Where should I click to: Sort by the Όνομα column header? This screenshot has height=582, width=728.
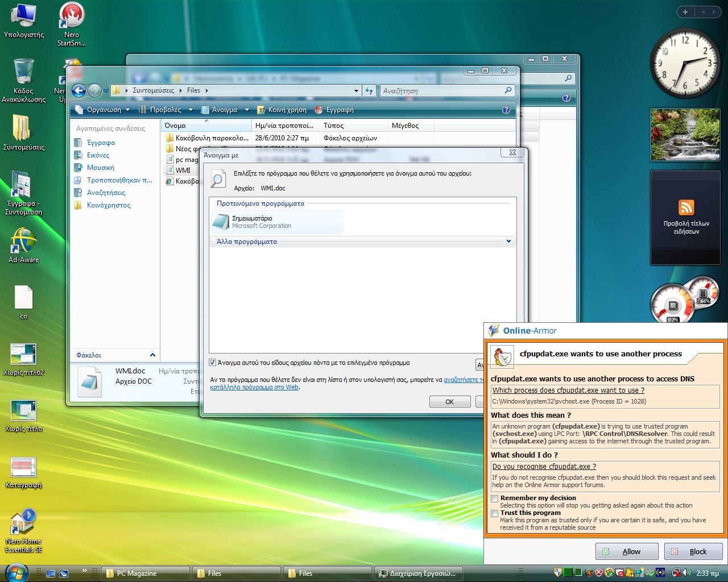[x=206, y=126]
